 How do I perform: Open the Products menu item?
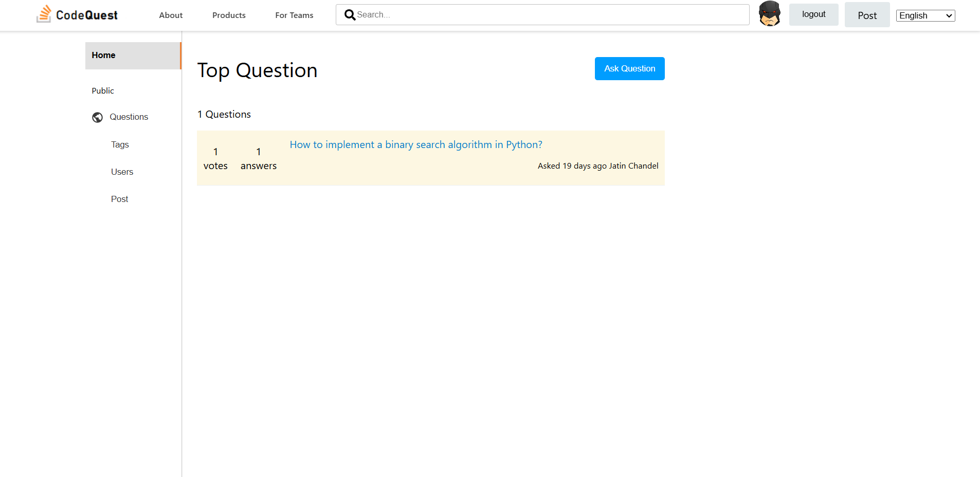tap(229, 15)
